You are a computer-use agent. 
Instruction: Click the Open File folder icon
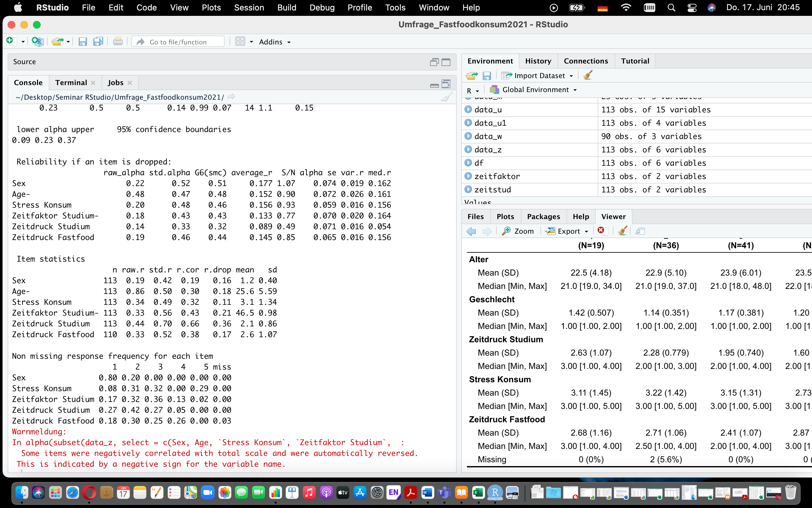(57, 42)
